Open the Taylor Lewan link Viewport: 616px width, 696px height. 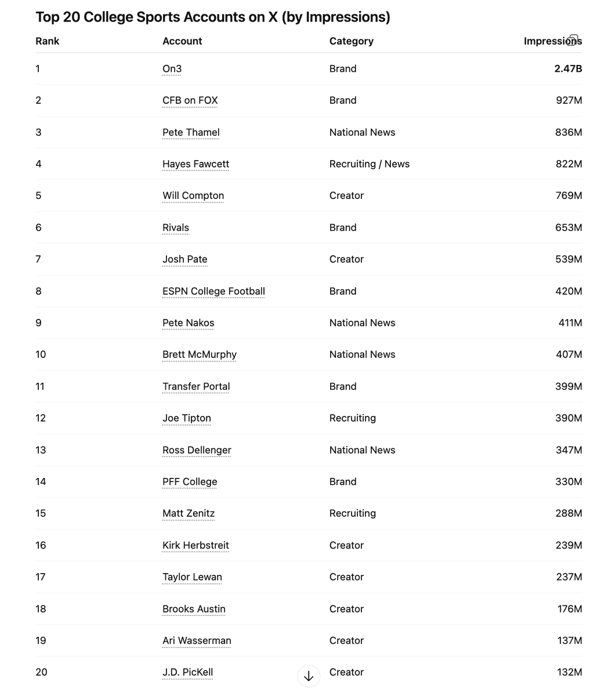tap(192, 577)
